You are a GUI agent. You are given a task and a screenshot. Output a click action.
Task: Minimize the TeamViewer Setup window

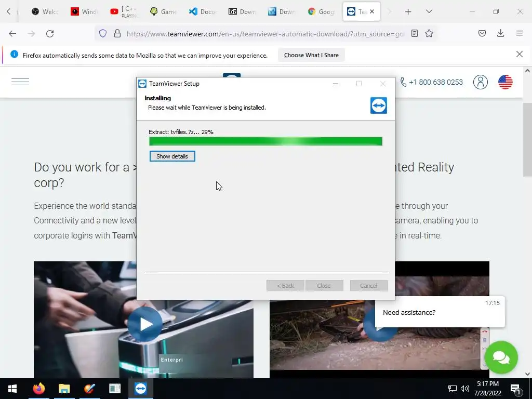click(336, 84)
